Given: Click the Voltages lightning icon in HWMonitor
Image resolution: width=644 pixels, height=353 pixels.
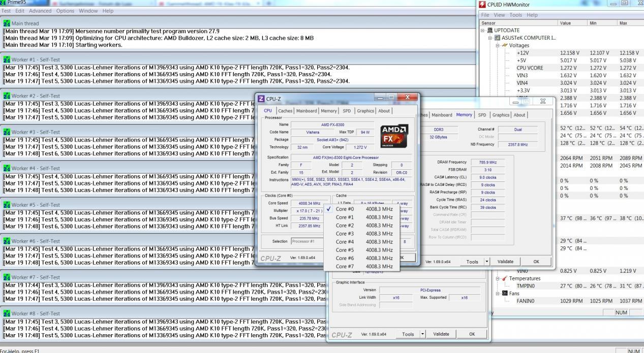Looking at the screenshot, I should [x=505, y=45].
